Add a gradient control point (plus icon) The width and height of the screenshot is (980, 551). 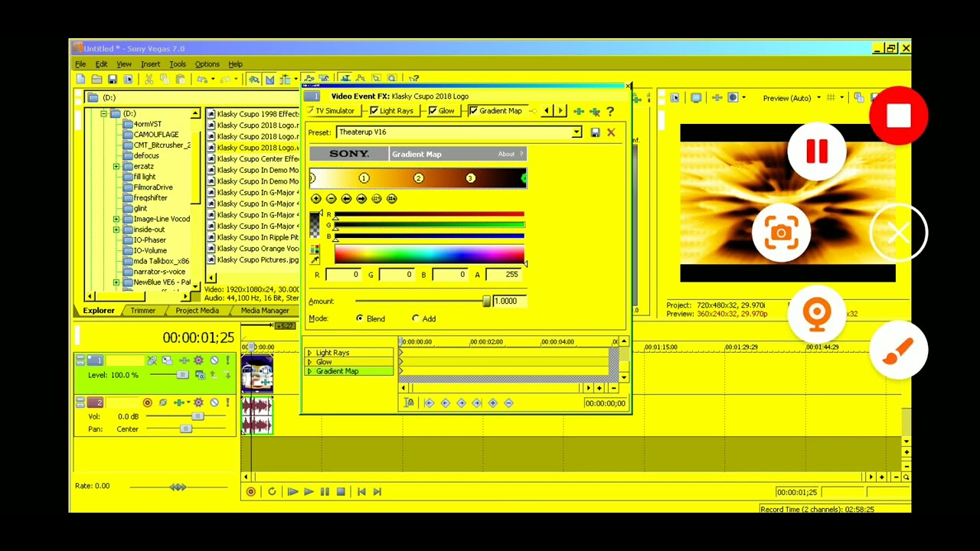pos(316,199)
